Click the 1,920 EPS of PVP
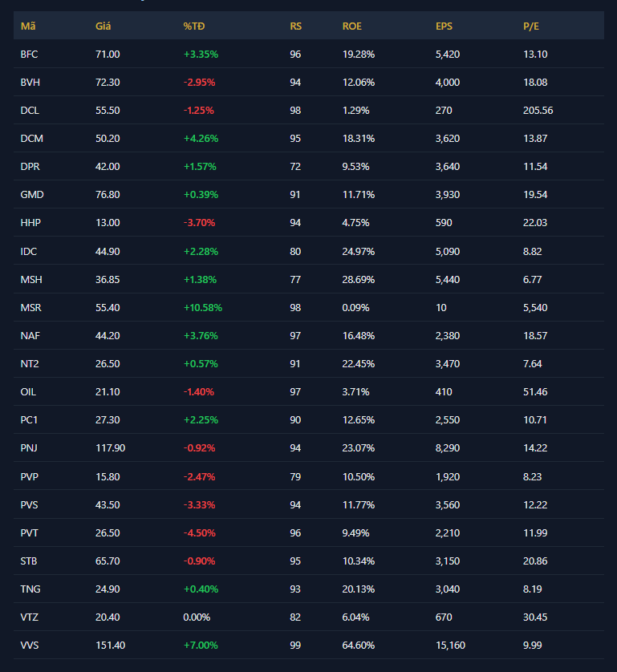Viewport: 617px width, 672px height. click(x=448, y=477)
